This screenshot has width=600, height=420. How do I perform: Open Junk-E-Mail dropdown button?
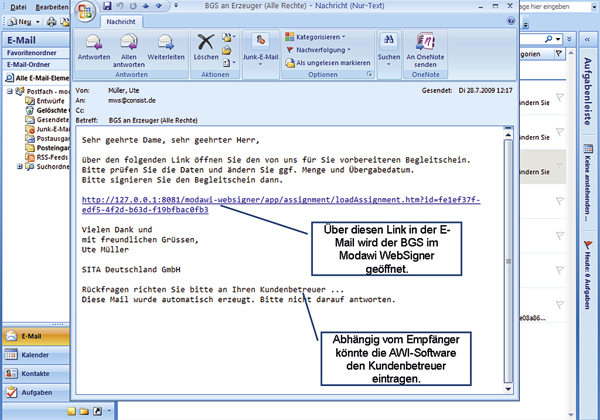[x=260, y=50]
